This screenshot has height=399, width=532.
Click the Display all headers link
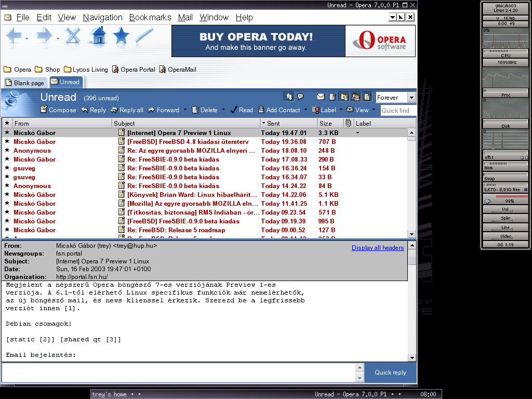[x=378, y=248]
